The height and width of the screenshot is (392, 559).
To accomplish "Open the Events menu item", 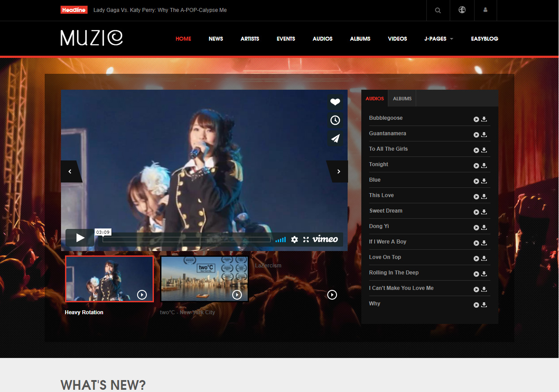I will 286,39.
